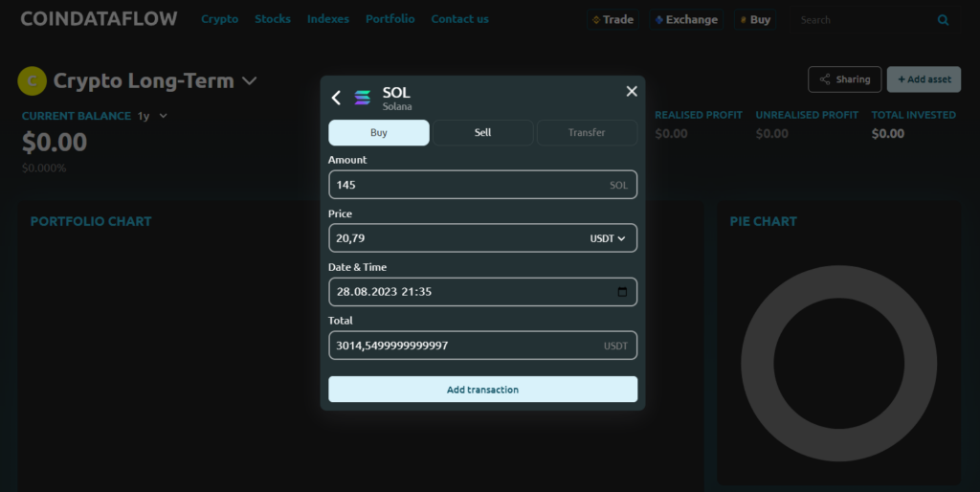Click the Sharing button

click(844, 79)
